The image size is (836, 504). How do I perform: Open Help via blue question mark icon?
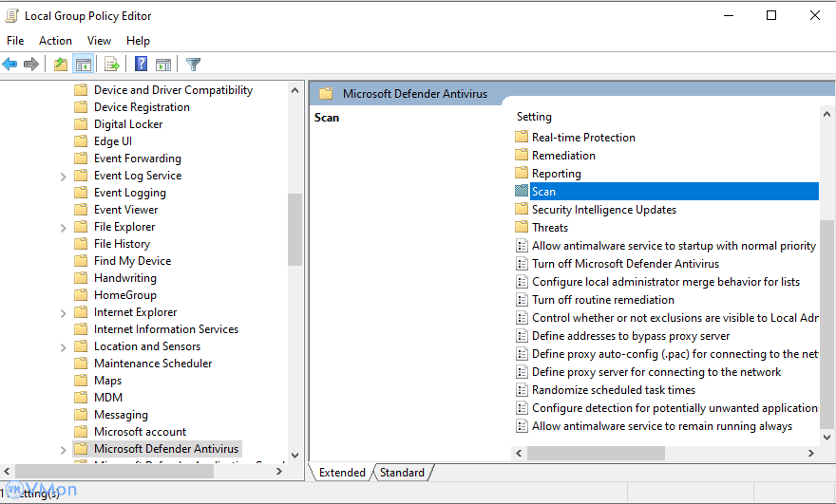(141, 65)
